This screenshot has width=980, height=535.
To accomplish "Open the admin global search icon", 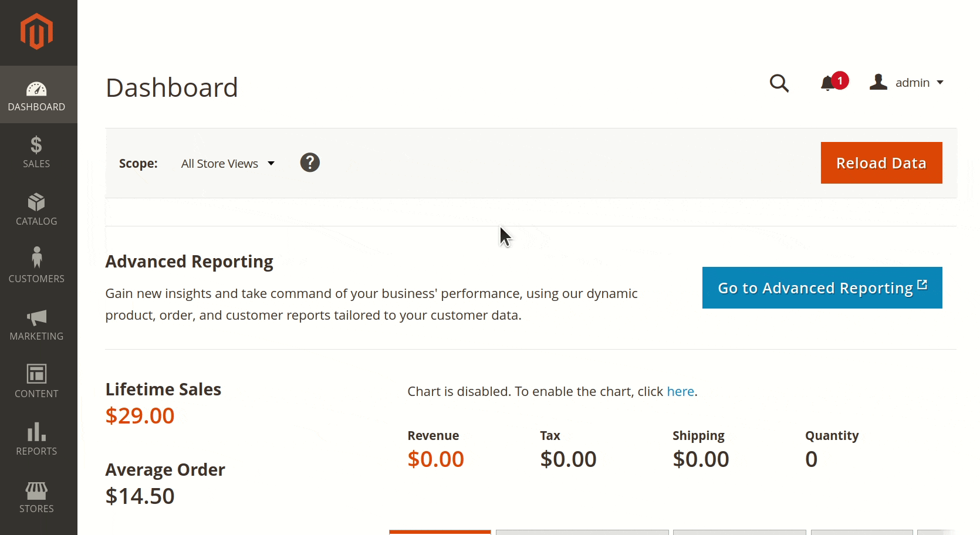I will 779,83.
